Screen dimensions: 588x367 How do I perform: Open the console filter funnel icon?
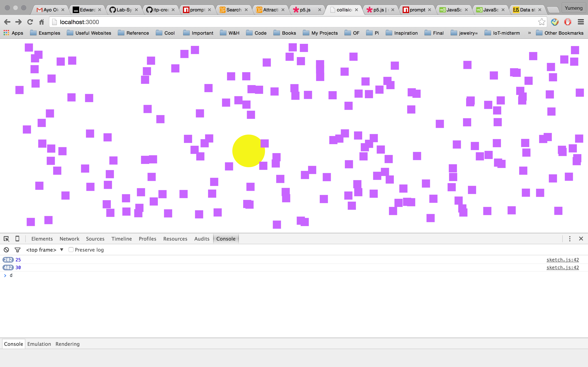coord(18,250)
